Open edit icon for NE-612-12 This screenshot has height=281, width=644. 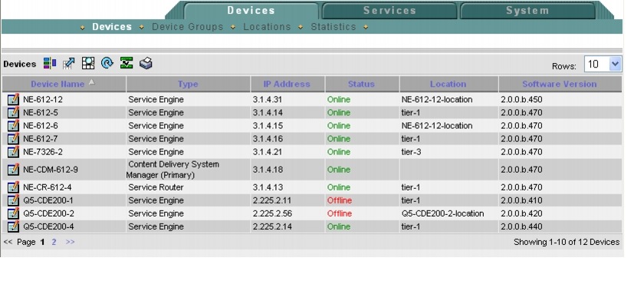coord(13,99)
